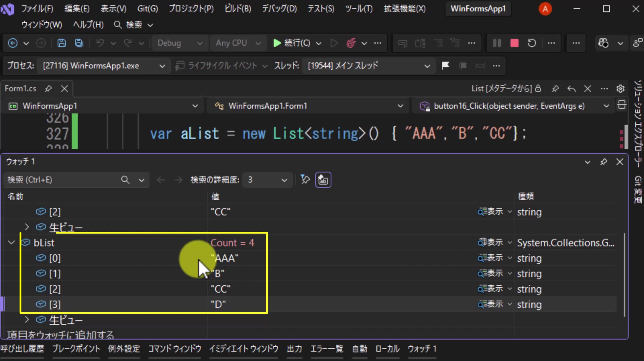Image resolution: width=644 pixels, height=361 pixels.
Task: Click the Watch panel vertical scrollbar
Action: (x=625, y=274)
